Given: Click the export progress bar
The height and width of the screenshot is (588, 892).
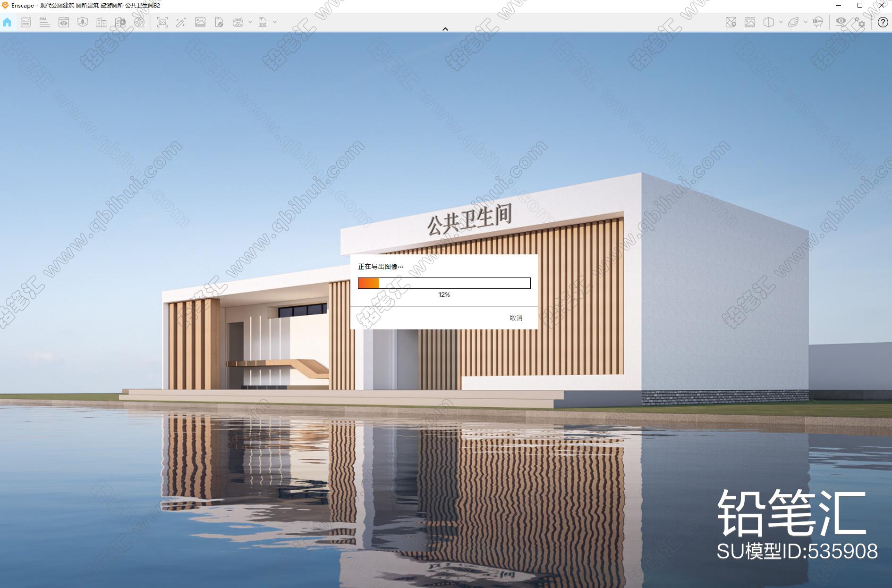Looking at the screenshot, I should (x=444, y=283).
